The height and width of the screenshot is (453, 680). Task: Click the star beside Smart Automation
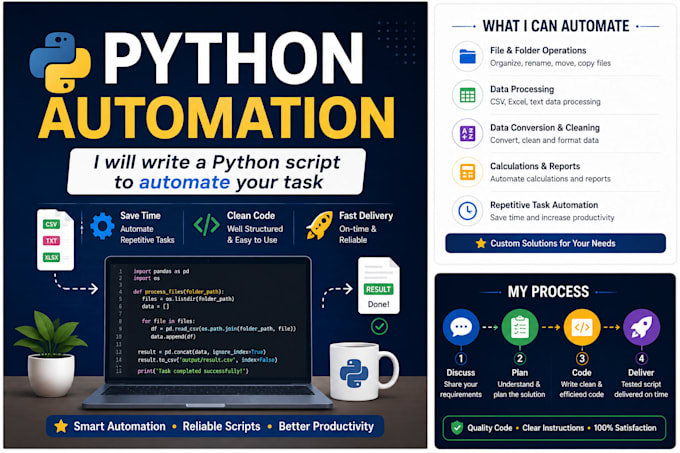tap(61, 426)
